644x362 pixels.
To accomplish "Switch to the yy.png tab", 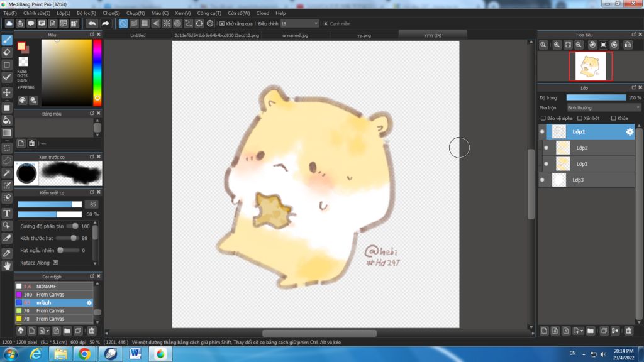I will [x=364, y=35].
